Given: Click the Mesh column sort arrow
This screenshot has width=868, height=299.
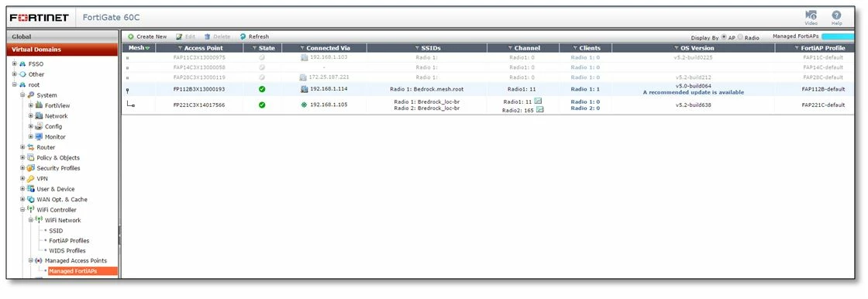Looking at the screenshot, I should tap(147, 48).
